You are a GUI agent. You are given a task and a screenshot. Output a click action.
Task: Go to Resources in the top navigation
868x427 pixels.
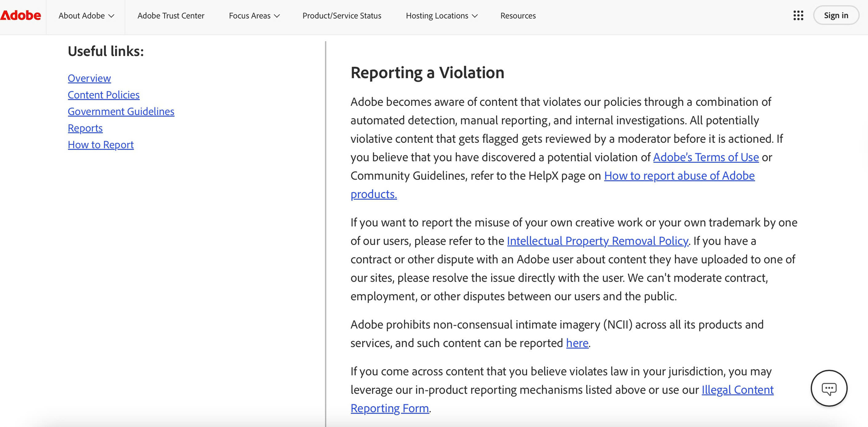518,16
